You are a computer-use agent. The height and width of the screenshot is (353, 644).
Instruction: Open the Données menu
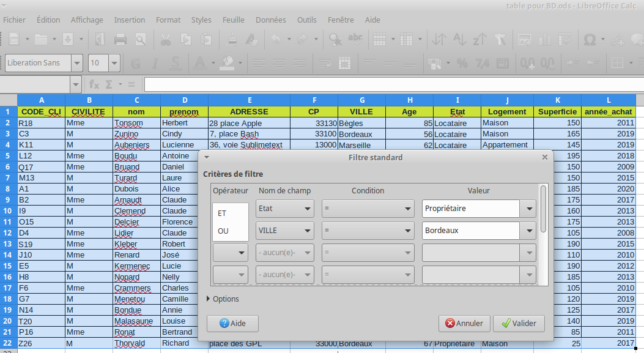pyautogui.click(x=270, y=20)
